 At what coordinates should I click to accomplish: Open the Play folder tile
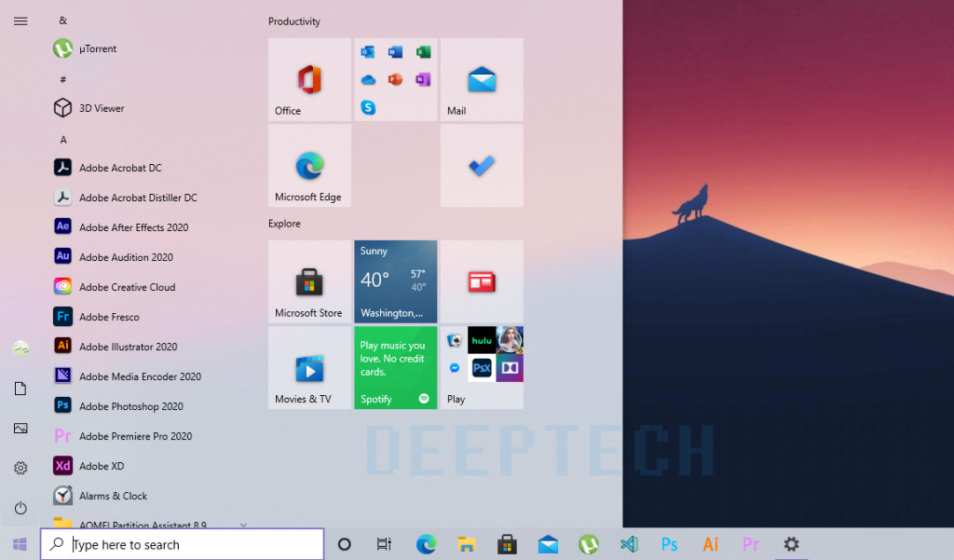[482, 368]
